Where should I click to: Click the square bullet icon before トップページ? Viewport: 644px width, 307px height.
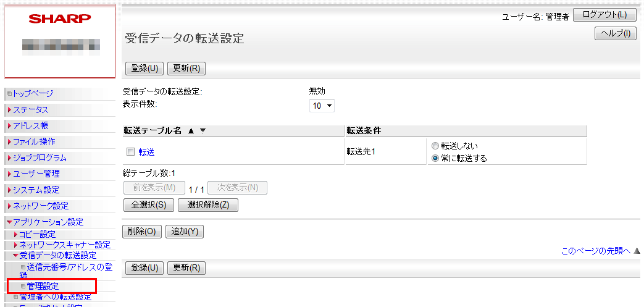click(9, 94)
